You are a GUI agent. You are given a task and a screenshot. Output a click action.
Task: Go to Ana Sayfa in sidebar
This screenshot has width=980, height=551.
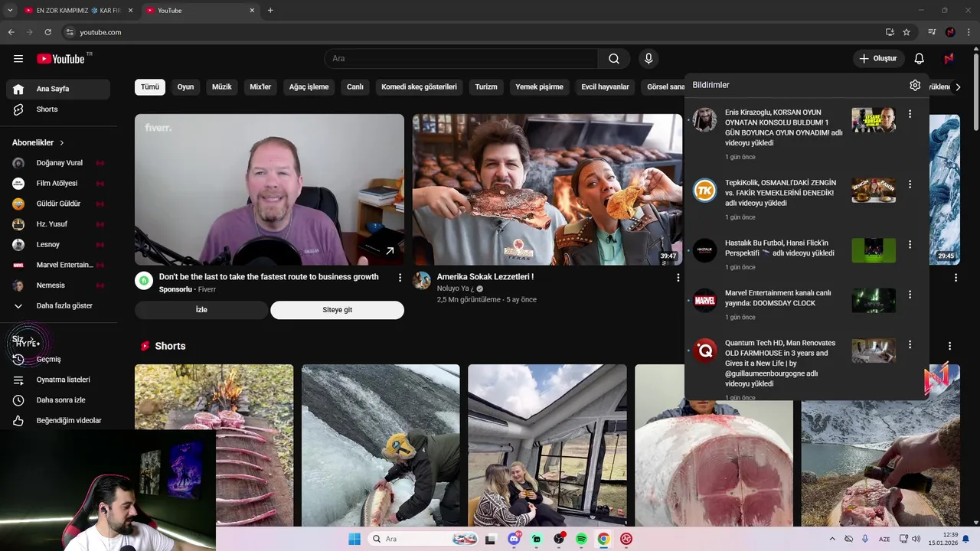58,90
